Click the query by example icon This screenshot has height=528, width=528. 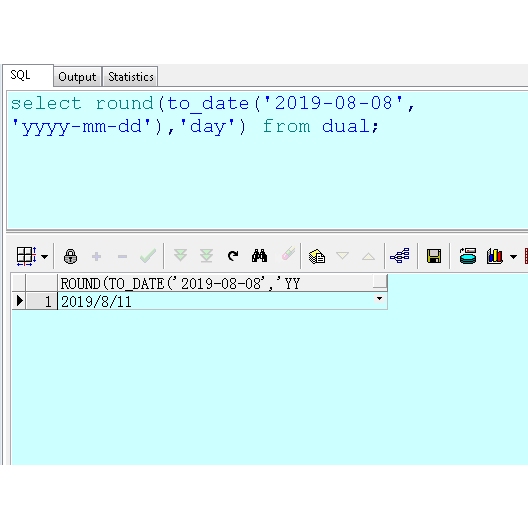click(x=317, y=256)
